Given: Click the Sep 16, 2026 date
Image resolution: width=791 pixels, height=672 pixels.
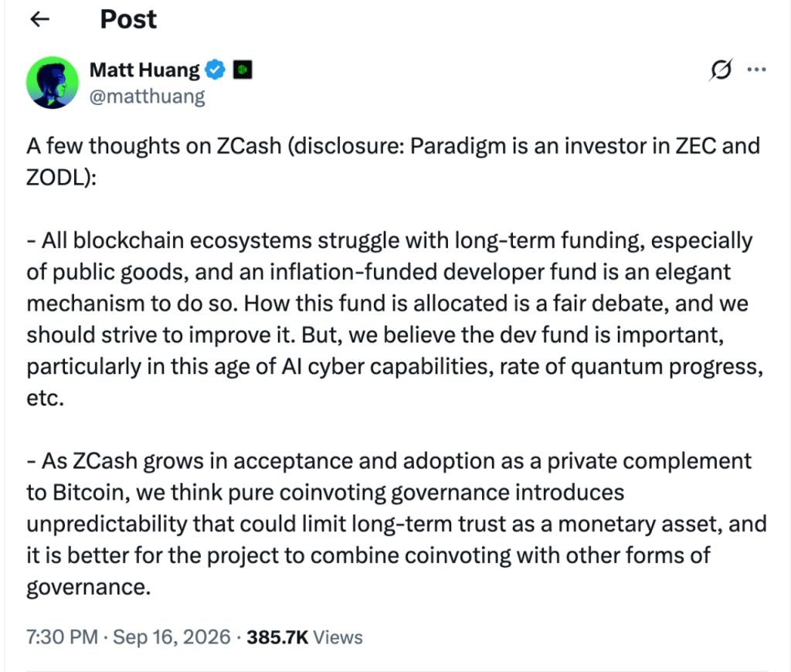Looking at the screenshot, I should [x=171, y=637].
